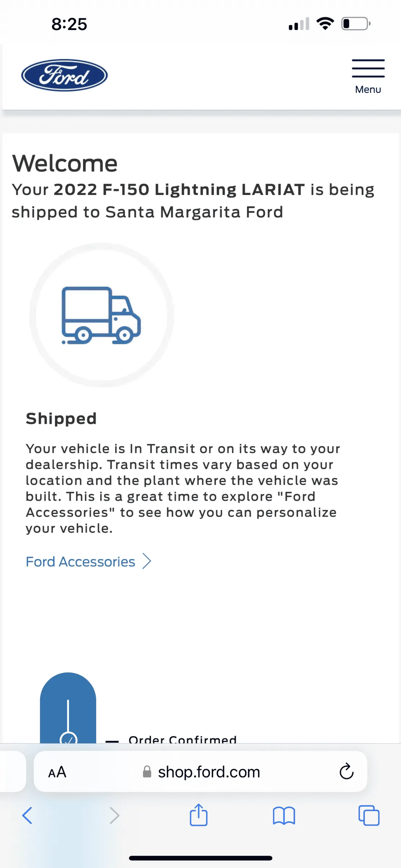This screenshot has height=868, width=401.
Task: Tap the battery indicator in status bar
Action: 355,24
